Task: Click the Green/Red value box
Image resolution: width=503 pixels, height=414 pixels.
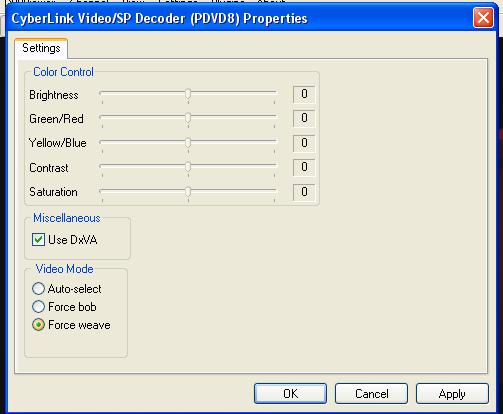Action: point(304,118)
